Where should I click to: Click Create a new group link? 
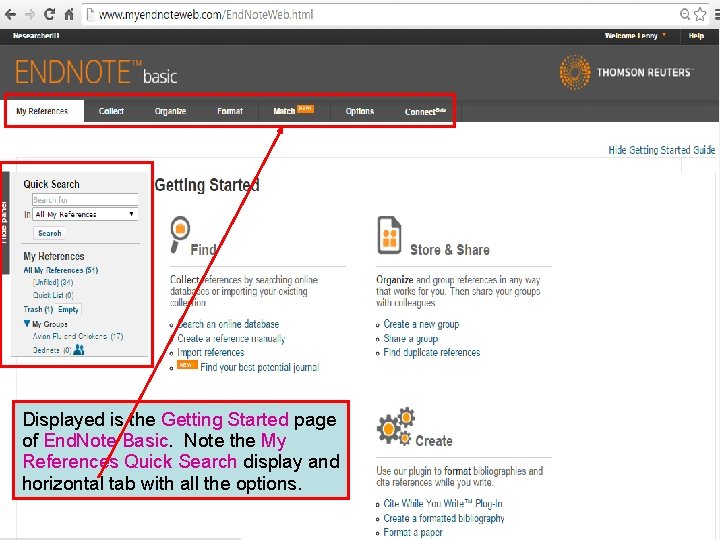421,324
